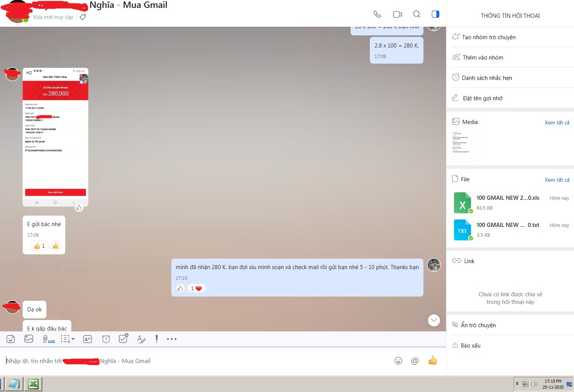Open the screenshot capture dropdown arrow
574x392 pixels.
[73, 339]
